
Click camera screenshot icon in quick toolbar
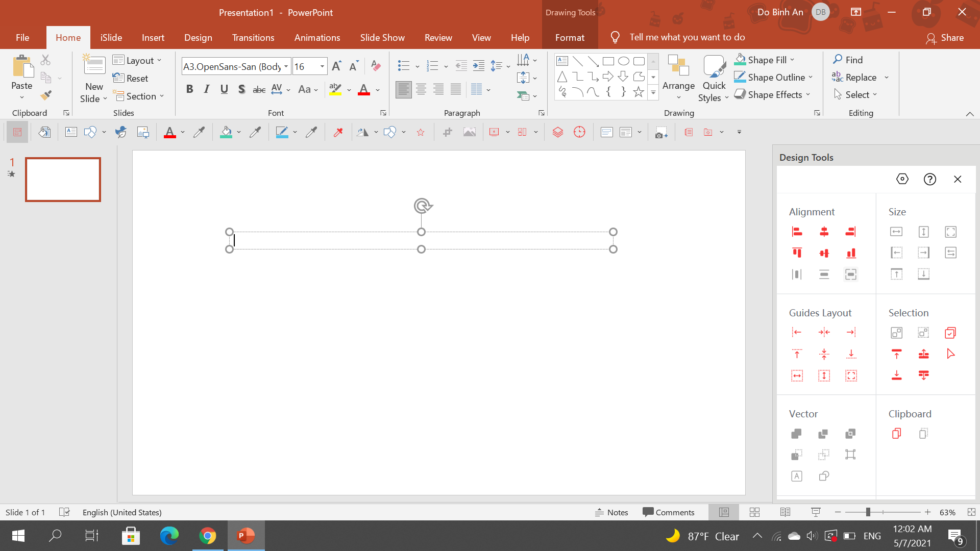point(661,132)
